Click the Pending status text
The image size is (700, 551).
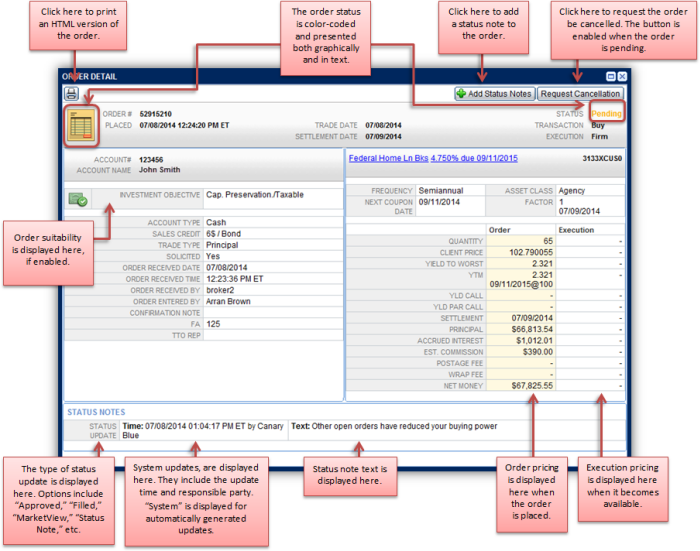pos(606,114)
